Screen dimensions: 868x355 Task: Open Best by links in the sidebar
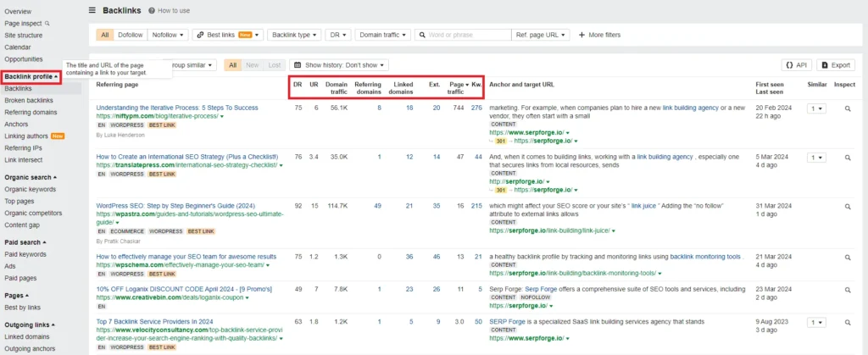[22, 308]
